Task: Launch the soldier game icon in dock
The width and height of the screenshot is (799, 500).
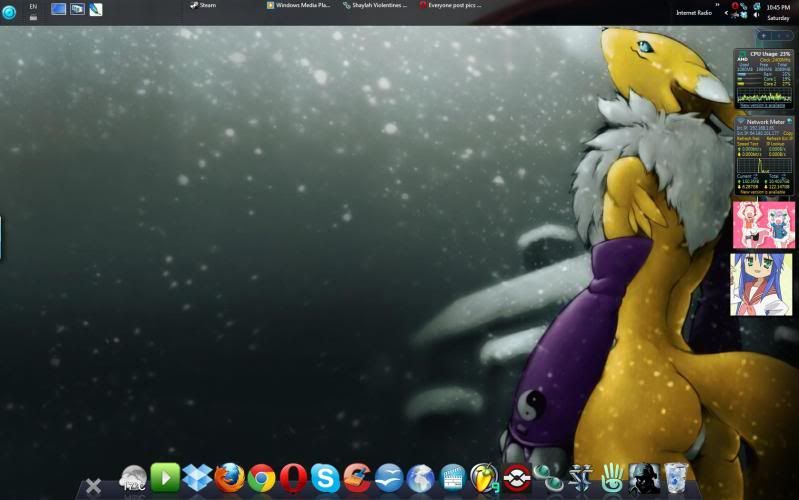Action: tap(644, 478)
